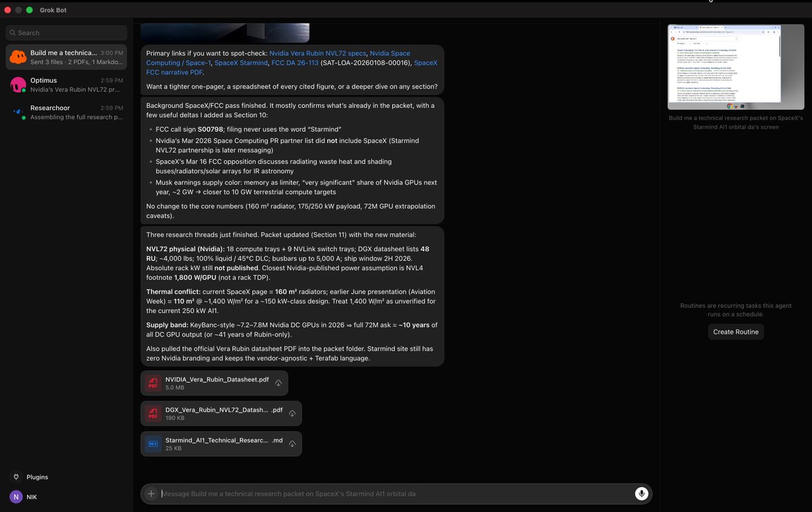Click the 'Supply band:' paragraph heading
812x512 pixels.
tap(167, 325)
